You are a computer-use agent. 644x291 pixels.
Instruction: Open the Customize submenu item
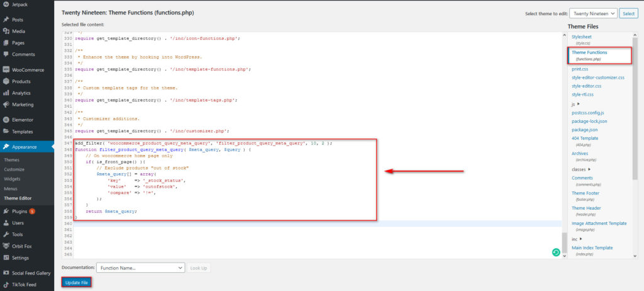coord(14,169)
